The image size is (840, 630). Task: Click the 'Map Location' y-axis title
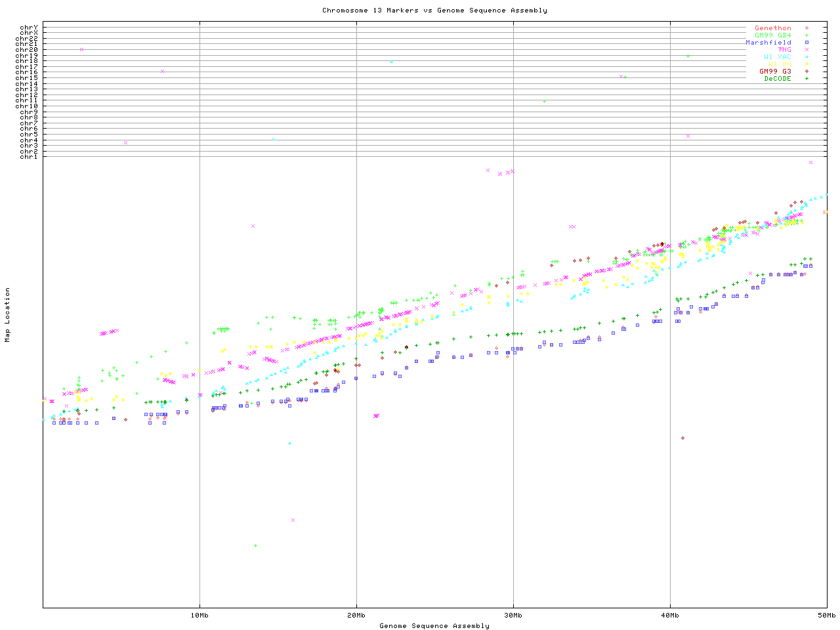click(x=8, y=315)
